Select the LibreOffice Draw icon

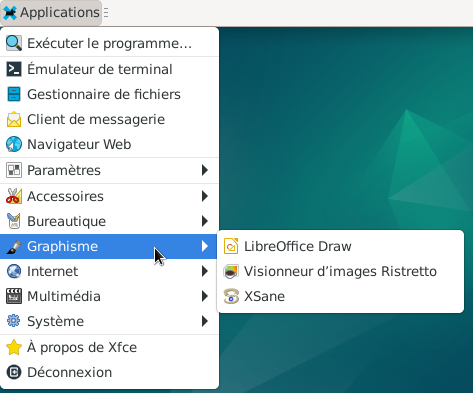(x=231, y=246)
